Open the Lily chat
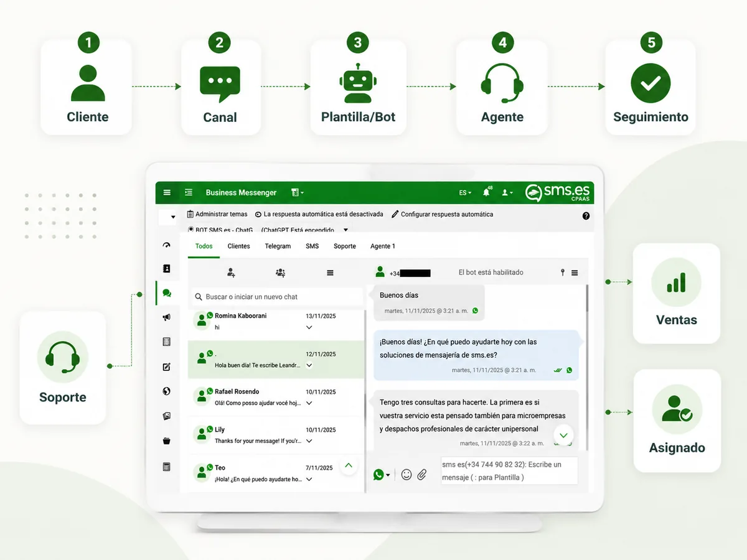 [276, 436]
